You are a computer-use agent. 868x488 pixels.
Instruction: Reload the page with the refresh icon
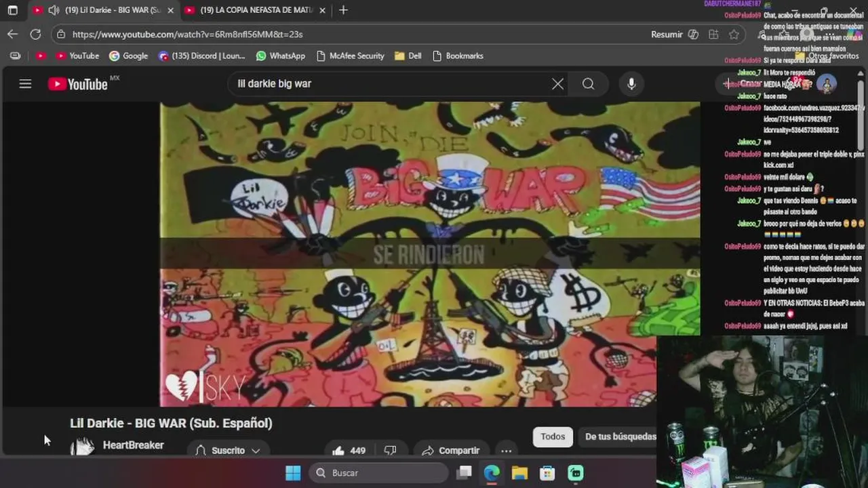click(35, 34)
